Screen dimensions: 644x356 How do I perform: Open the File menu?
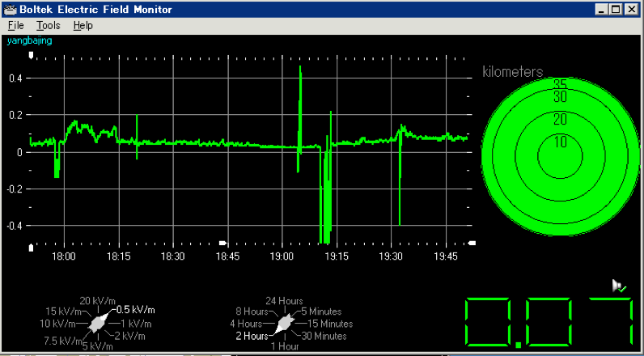click(16, 25)
